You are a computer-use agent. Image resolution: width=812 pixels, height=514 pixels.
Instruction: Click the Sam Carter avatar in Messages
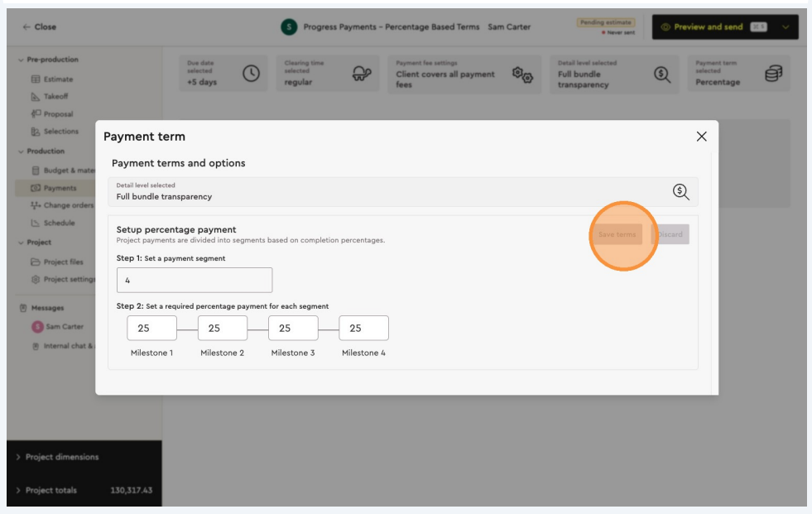tap(37, 327)
